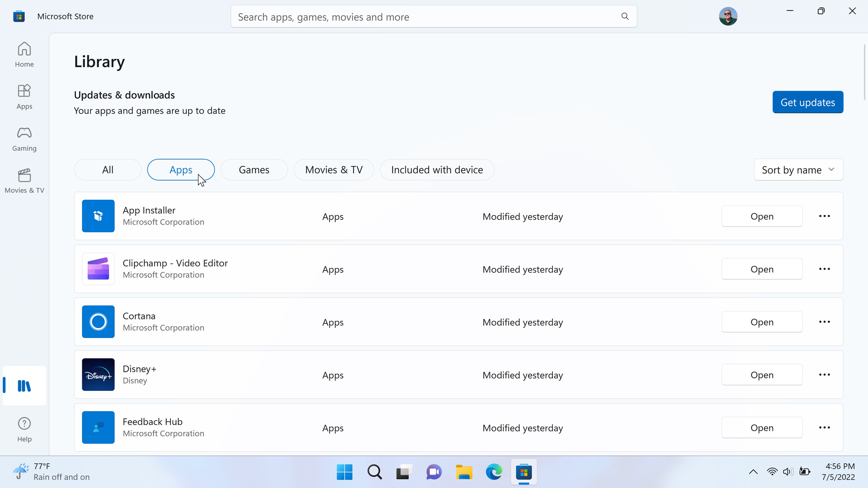This screenshot has height=488, width=868.
Task: Open the Apps sidebar section
Action: tap(24, 96)
